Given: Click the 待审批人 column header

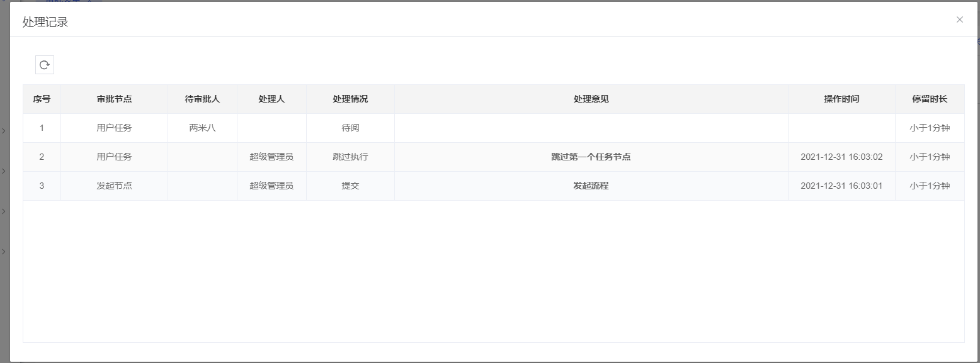Looking at the screenshot, I should pyautogui.click(x=203, y=99).
